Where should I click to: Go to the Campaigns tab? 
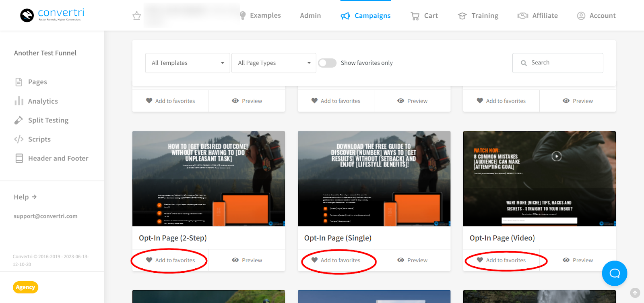pos(365,16)
